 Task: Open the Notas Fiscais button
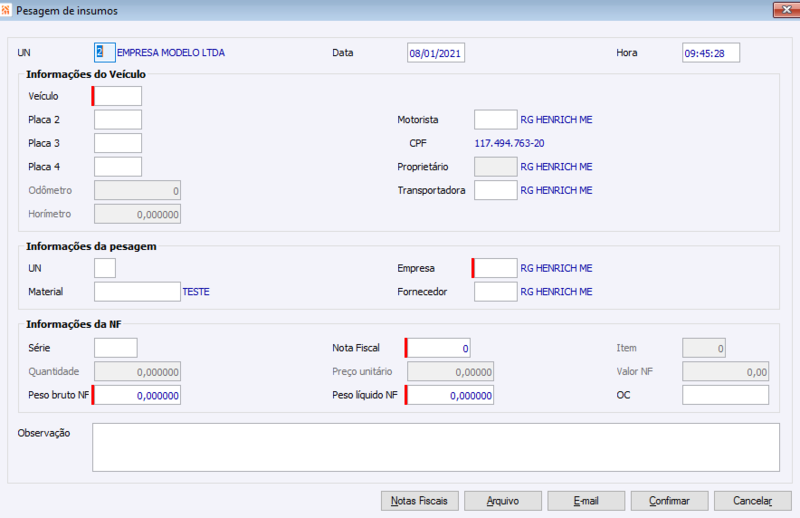pos(419,501)
